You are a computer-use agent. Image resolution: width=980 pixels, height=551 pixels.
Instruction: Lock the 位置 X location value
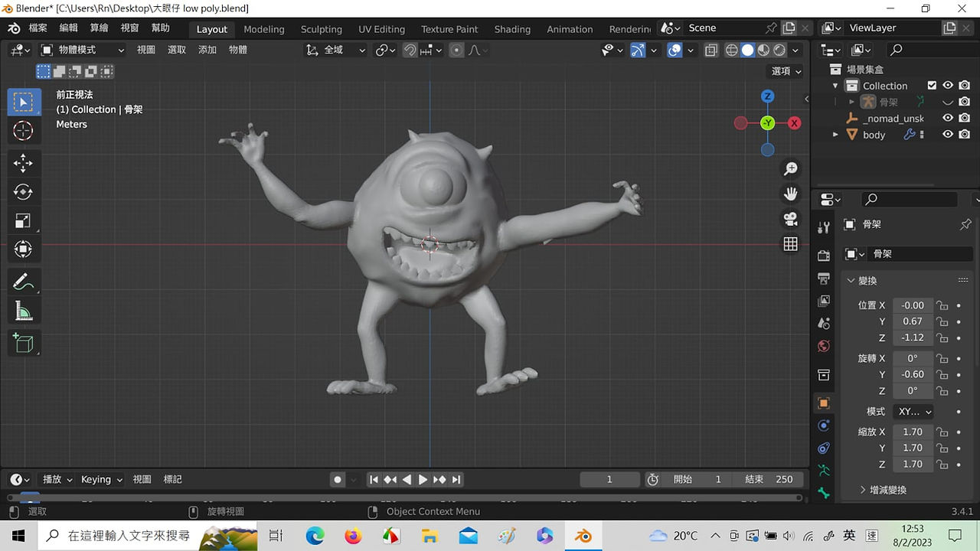[942, 305]
